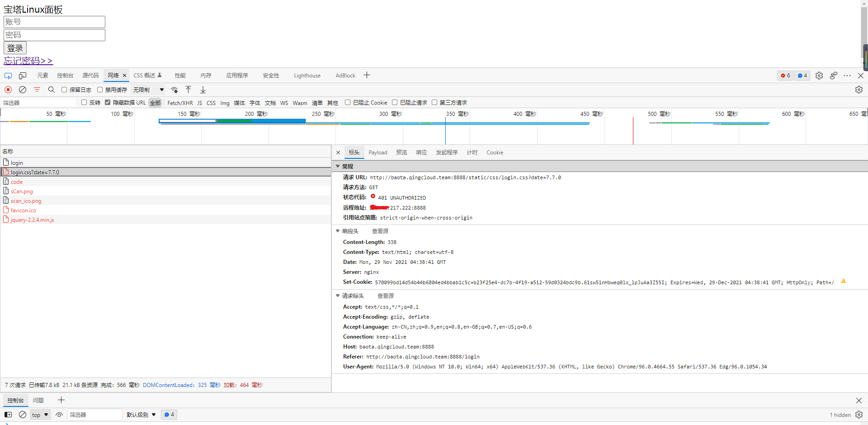Filter by Fetch/XHR type

point(180,103)
